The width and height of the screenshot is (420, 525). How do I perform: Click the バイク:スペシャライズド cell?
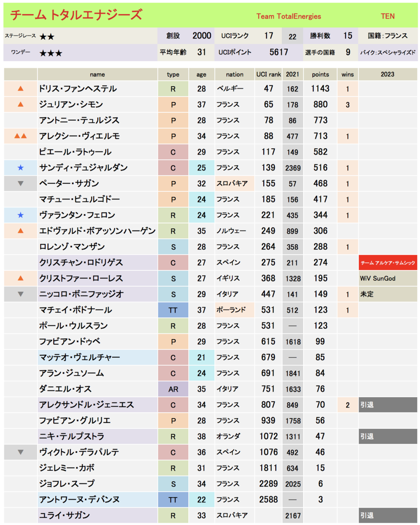(x=388, y=52)
